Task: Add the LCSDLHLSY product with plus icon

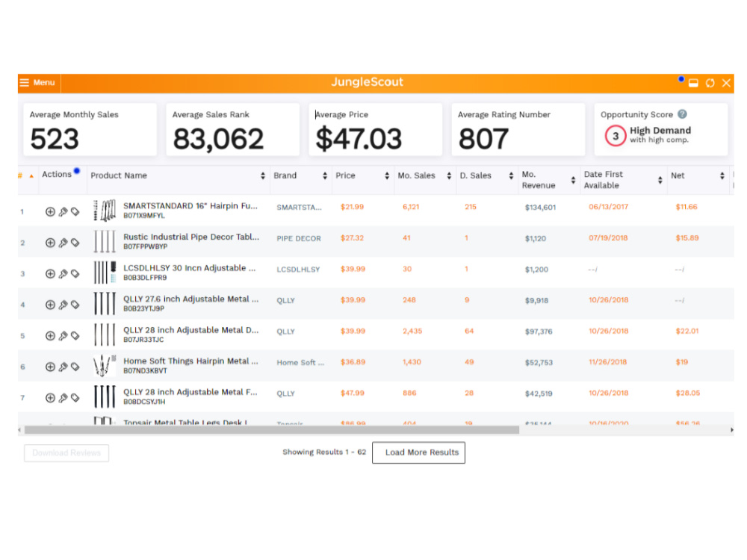Action: (50, 274)
